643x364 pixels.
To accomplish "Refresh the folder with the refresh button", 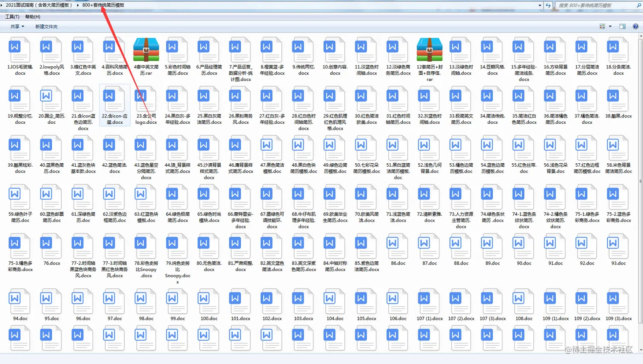I will tap(548, 5).
